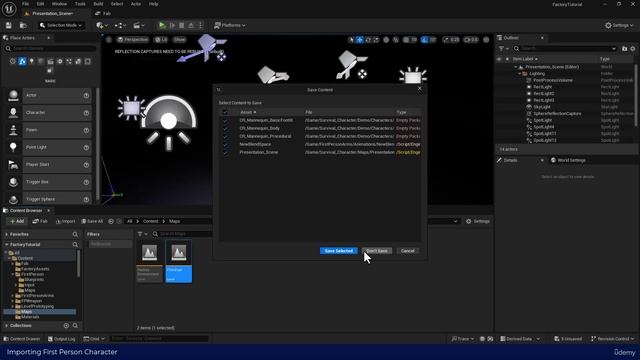Click the Outliner search field
The height and width of the screenshot is (360, 640).
[565, 49]
